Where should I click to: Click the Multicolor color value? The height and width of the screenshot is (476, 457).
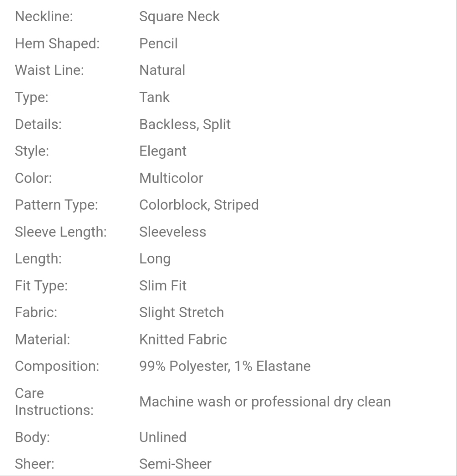[171, 178]
